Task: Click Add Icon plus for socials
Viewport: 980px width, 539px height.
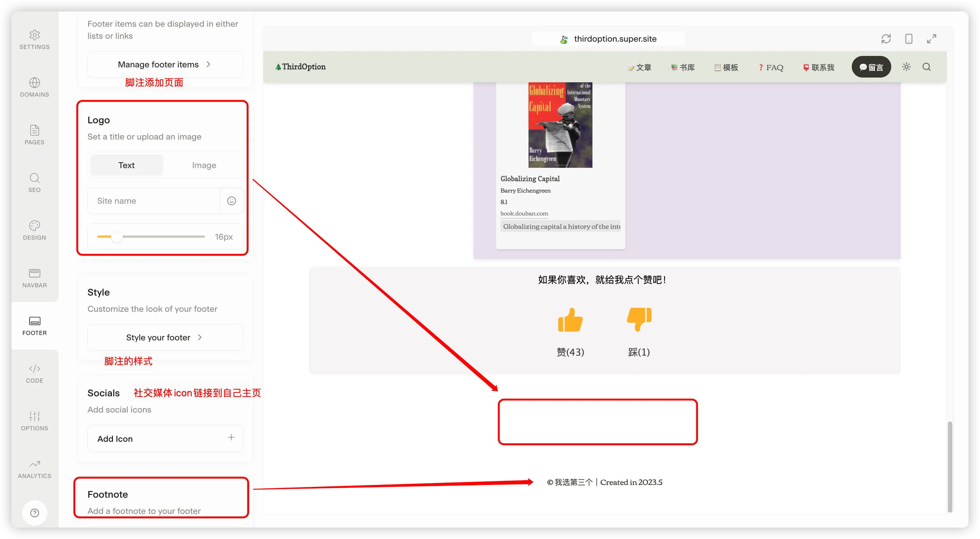Action: click(231, 438)
